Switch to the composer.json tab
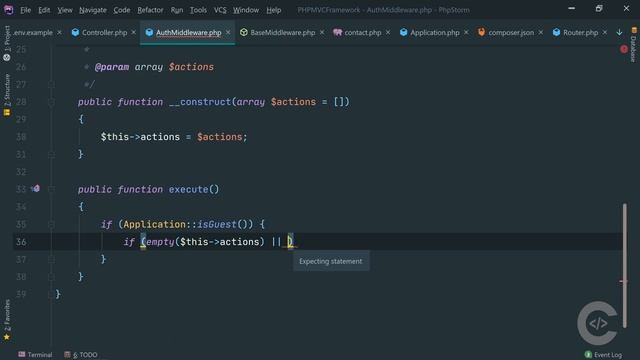This screenshot has height=360, width=640. (511, 33)
